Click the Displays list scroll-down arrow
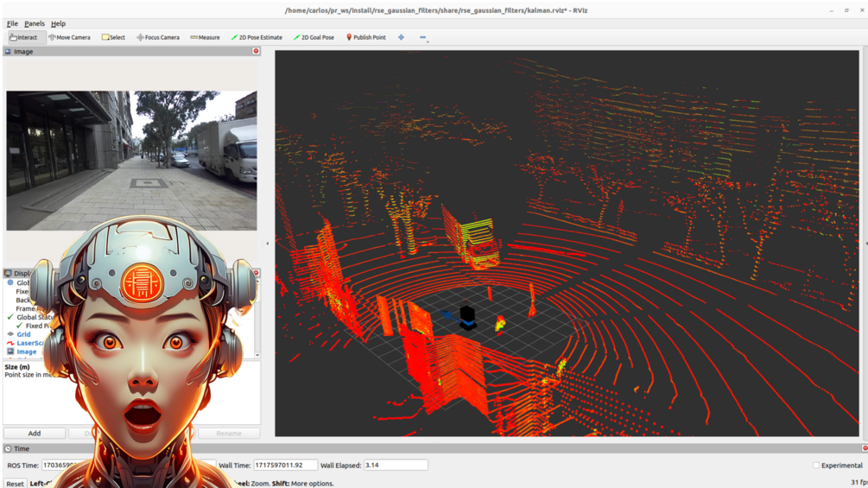The image size is (868, 488). click(x=257, y=355)
